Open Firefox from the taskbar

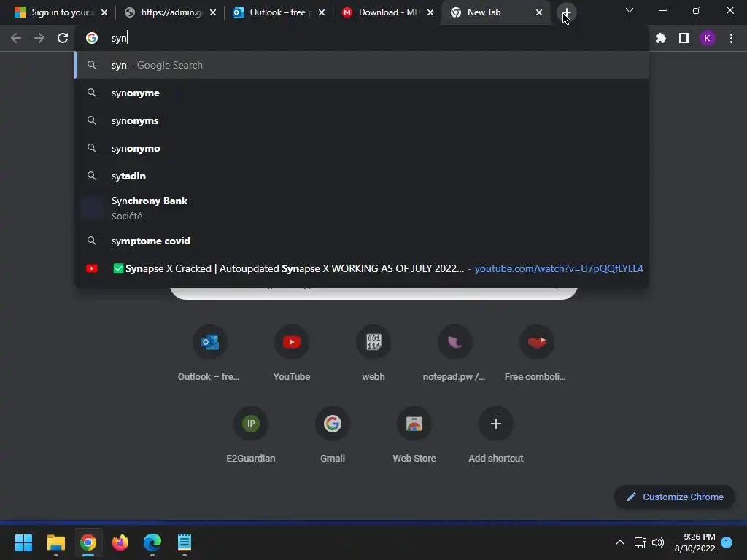pos(120,542)
